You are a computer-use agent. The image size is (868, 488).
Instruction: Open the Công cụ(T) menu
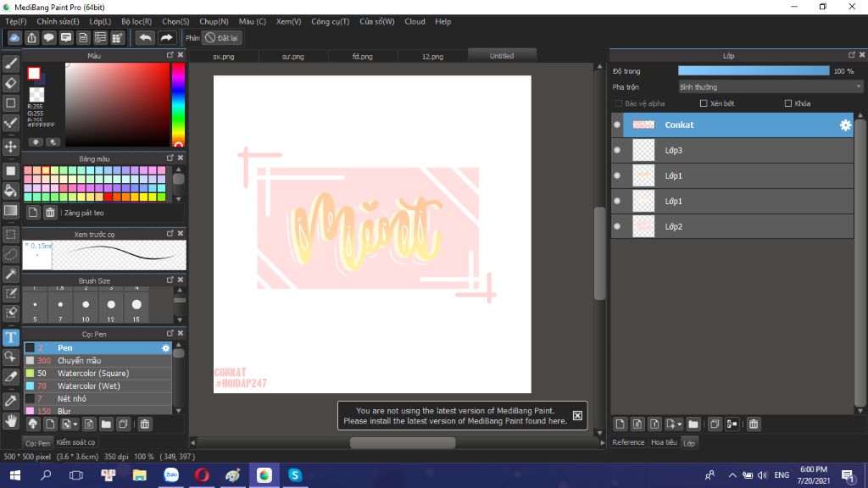pos(331,21)
